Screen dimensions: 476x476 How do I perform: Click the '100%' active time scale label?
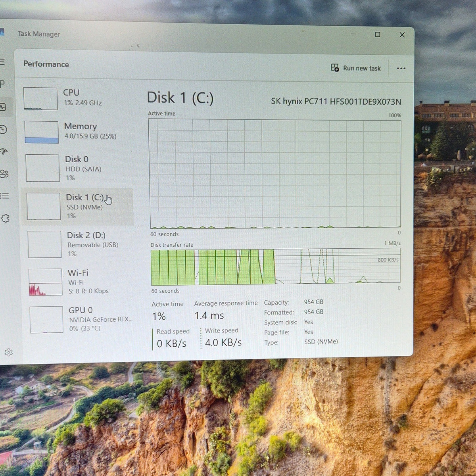click(395, 115)
